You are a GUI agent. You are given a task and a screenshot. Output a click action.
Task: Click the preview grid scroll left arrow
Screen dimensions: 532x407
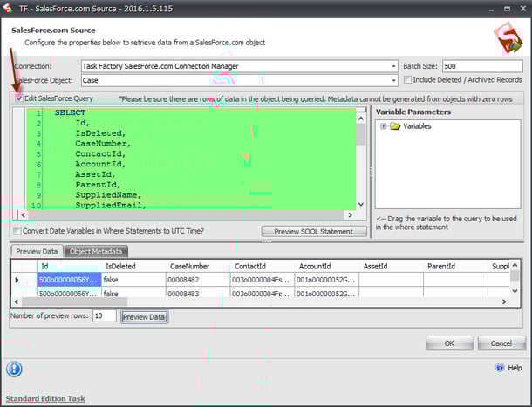point(17,302)
